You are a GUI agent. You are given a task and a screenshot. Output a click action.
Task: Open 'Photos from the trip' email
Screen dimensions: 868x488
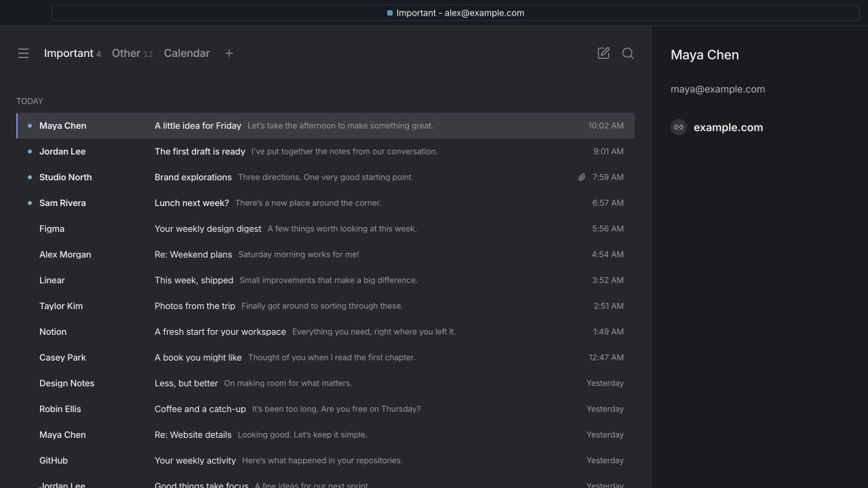point(325,306)
